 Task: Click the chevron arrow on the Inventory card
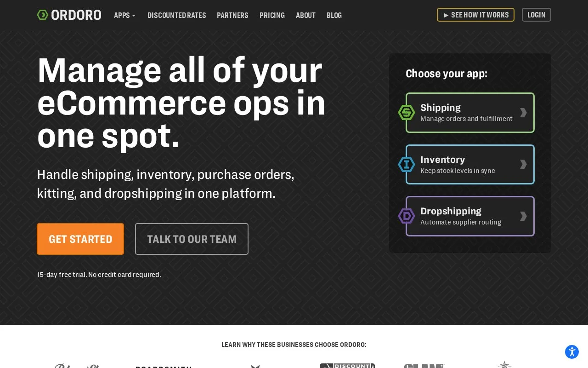click(523, 164)
